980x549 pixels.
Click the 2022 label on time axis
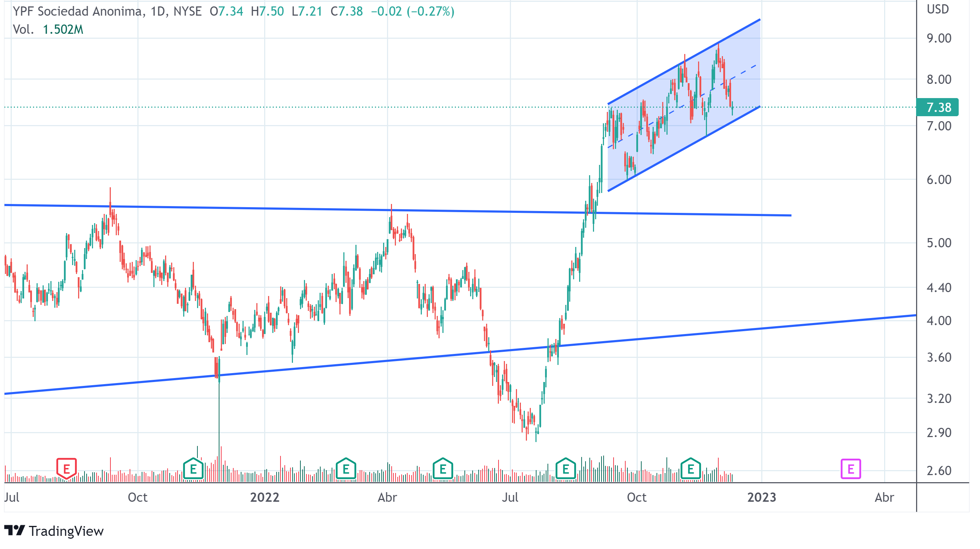pos(265,497)
